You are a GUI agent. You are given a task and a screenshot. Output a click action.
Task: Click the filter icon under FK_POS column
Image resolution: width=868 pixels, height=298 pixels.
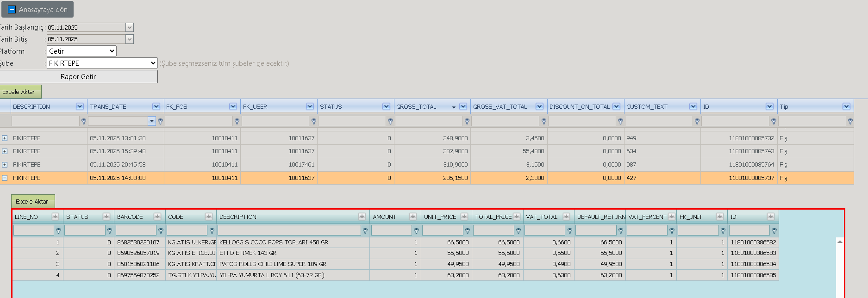[x=237, y=121]
